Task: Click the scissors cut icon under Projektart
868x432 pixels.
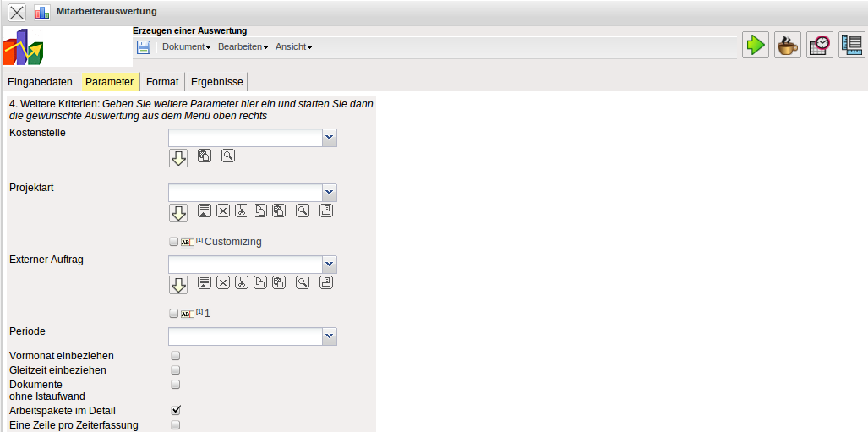Action: coord(242,211)
